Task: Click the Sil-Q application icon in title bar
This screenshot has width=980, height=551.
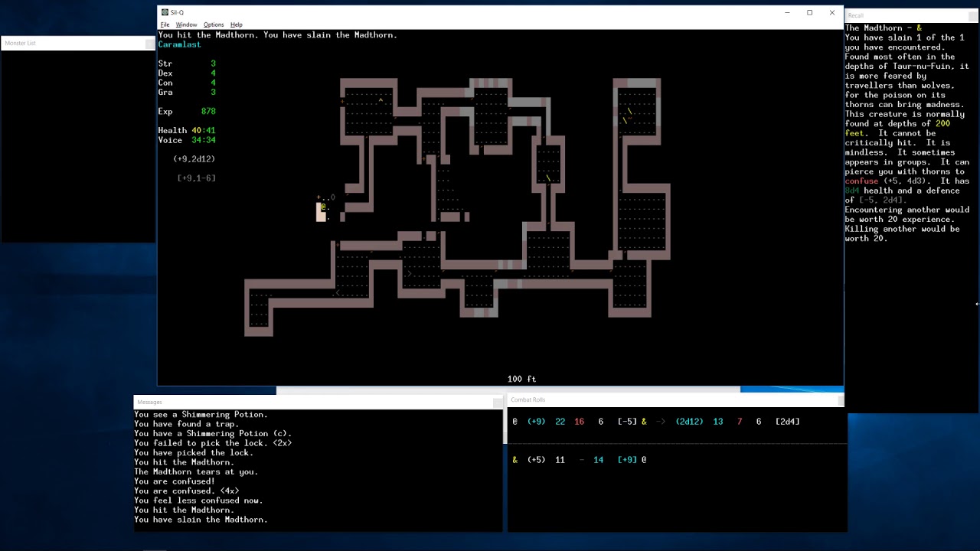Action: (x=165, y=12)
